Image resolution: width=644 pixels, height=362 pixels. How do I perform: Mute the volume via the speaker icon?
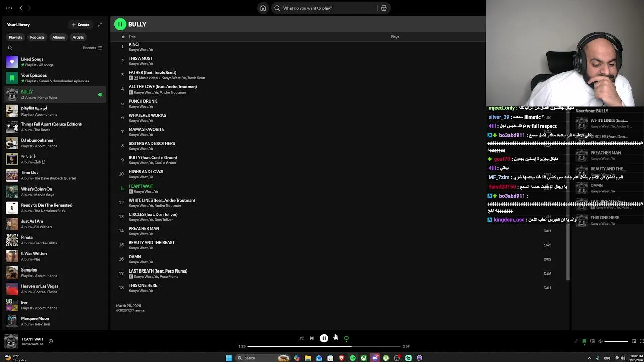600,341
